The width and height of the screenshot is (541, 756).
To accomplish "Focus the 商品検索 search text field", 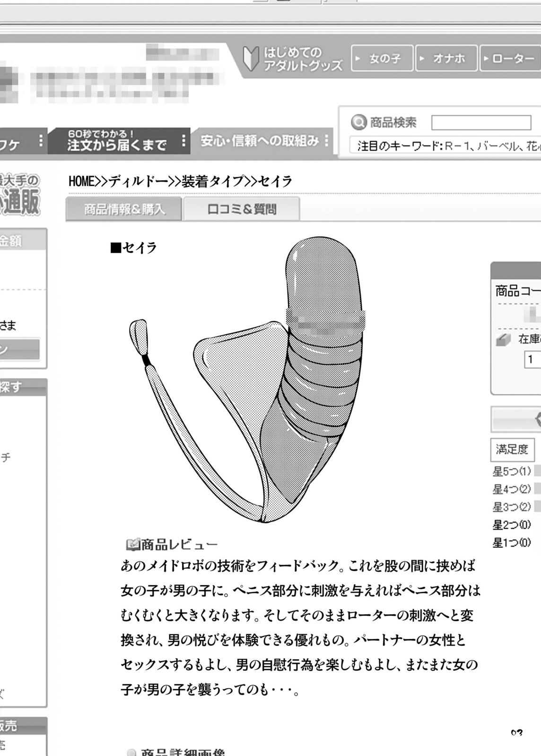I will [481, 123].
